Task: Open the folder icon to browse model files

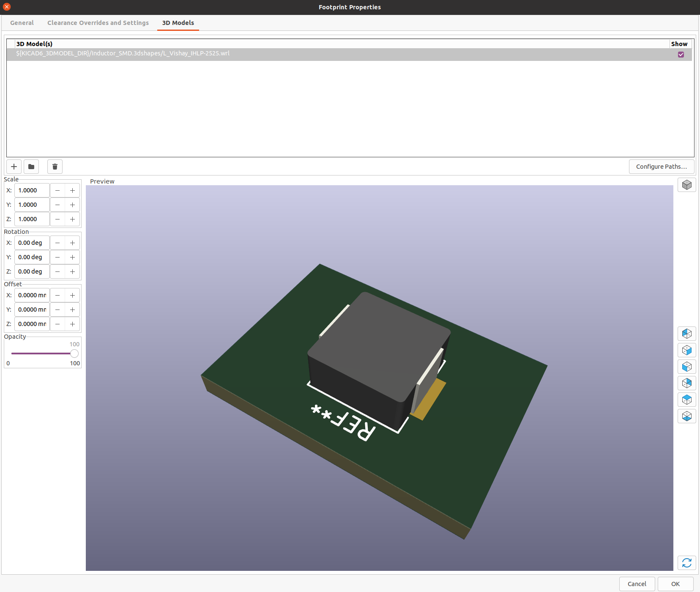Action: click(x=31, y=167)
